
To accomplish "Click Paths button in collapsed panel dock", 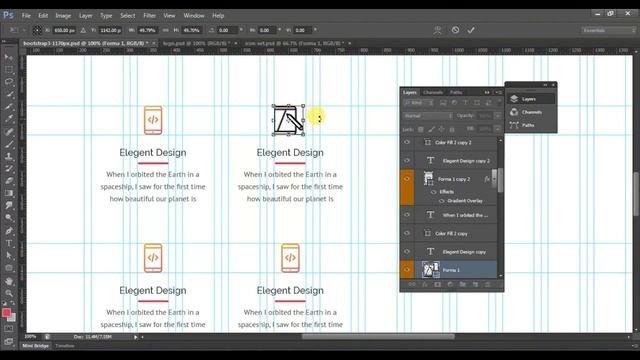I will (531, 125).
